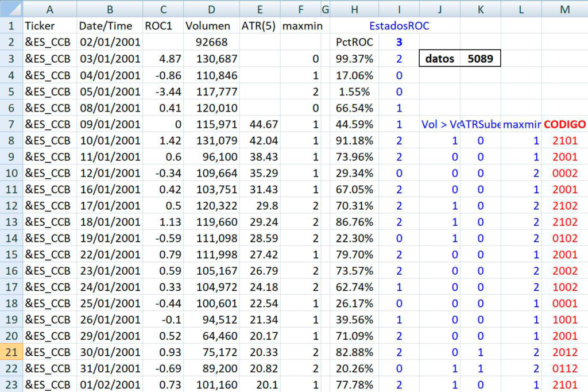Select the CODIGO value 0002
The width and height of the screenshot is (588, 392).
pos(565,173)
